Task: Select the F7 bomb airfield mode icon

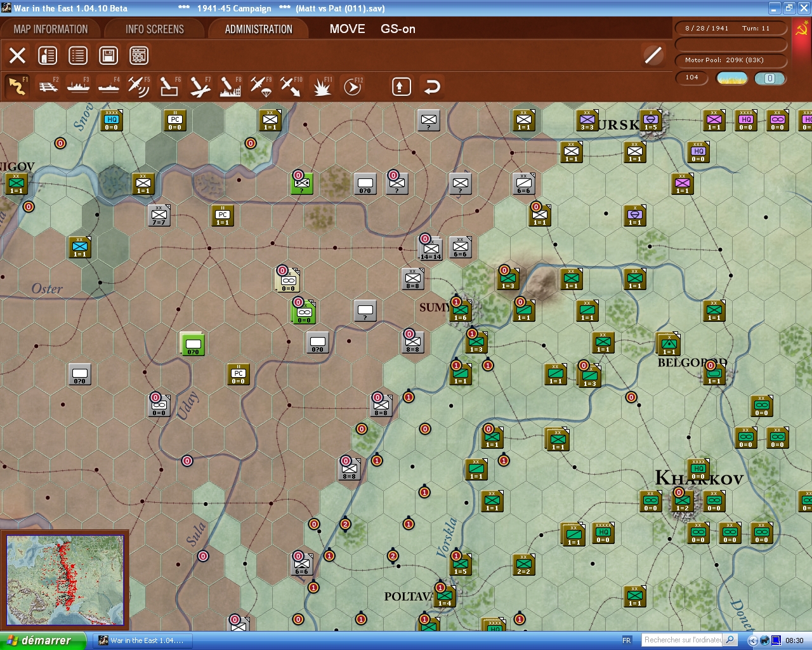Action: click(200, 86)
